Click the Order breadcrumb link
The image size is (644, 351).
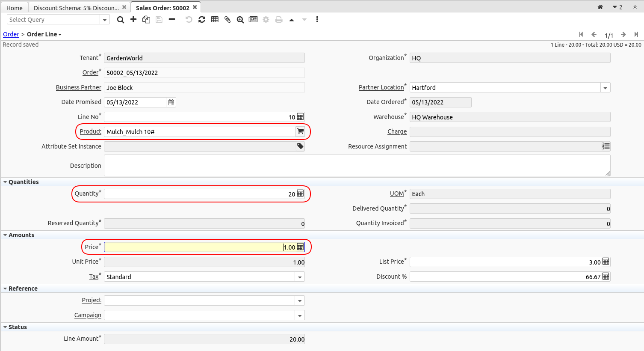[x=11, y=34]
